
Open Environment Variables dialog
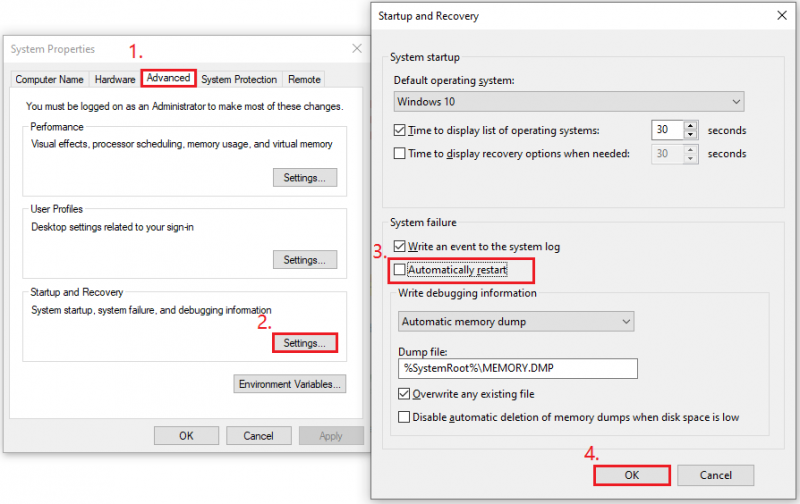290,384
